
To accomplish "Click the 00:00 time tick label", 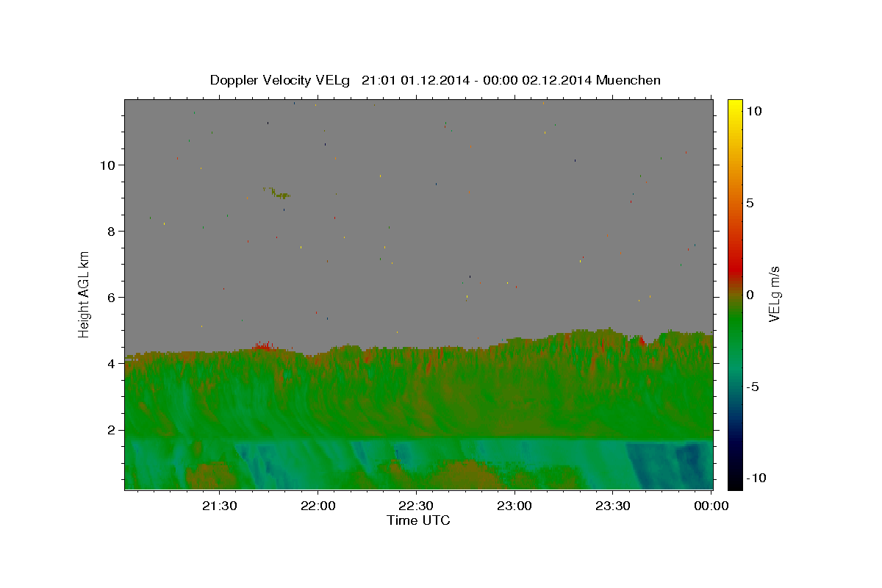I will tap(711, 506).
